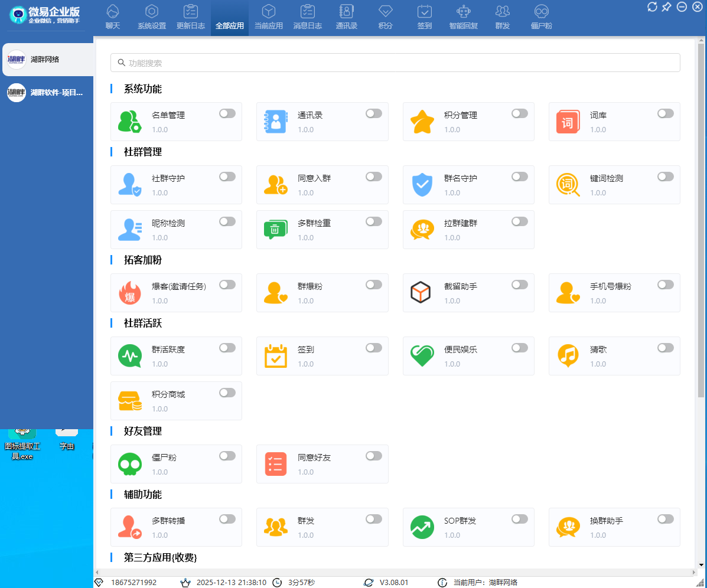This screenshot has width=707, height=588.
Task: Click the refresh icon near window controls
Action: 652,6
